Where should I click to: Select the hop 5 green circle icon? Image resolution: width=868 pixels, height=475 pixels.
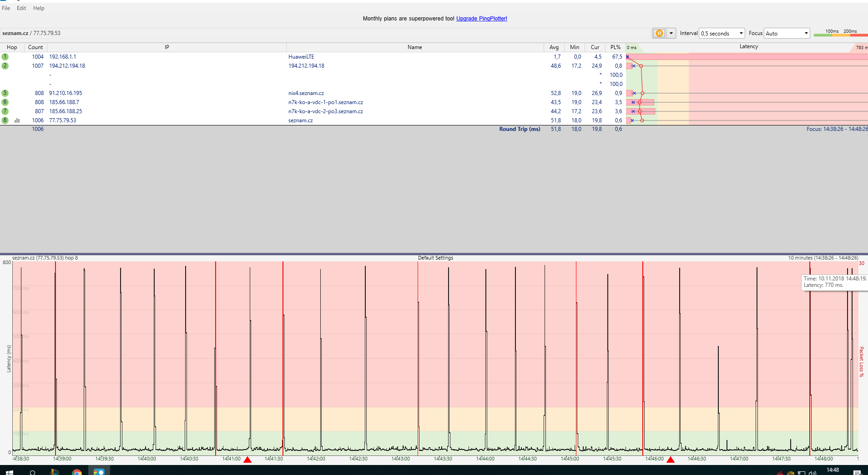[5, 93]
